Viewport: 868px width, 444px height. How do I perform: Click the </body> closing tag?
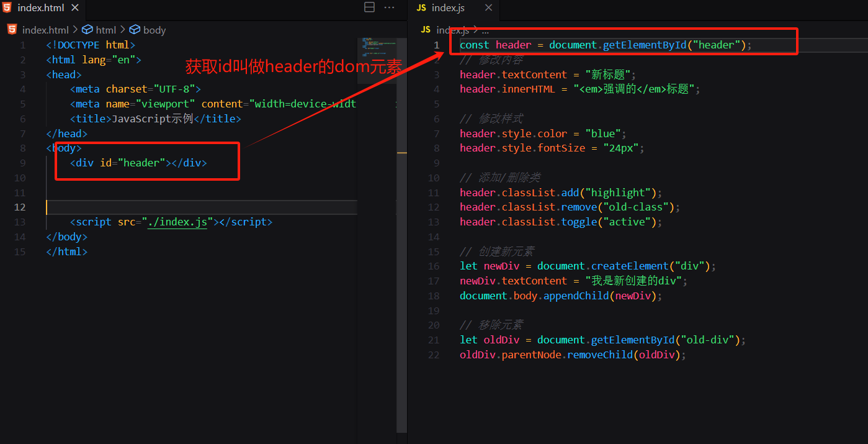coord(66,237)
